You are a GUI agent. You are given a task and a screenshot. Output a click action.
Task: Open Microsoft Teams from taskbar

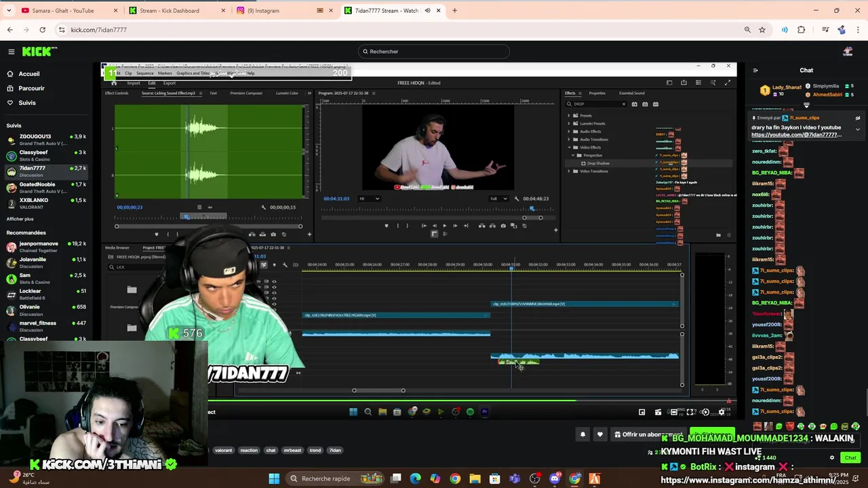(515, 479)
